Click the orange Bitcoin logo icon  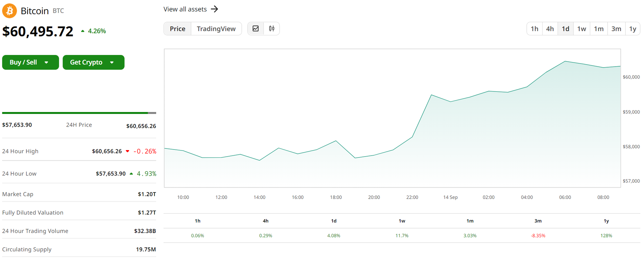10,11
